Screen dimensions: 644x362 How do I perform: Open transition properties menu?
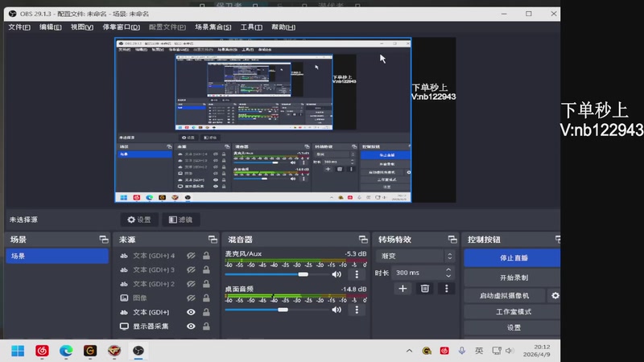[x=447, y=289]
